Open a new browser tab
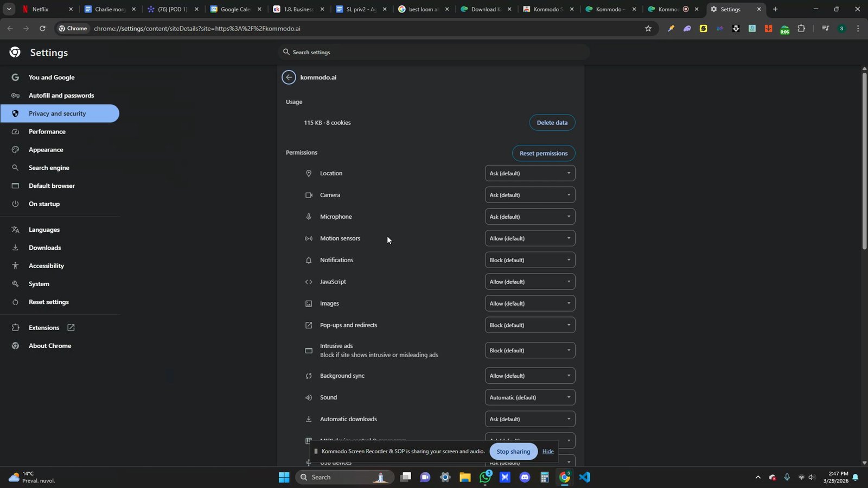Image resolution: width=868 pixels, height=488 pixels. (x=775, y=9)
